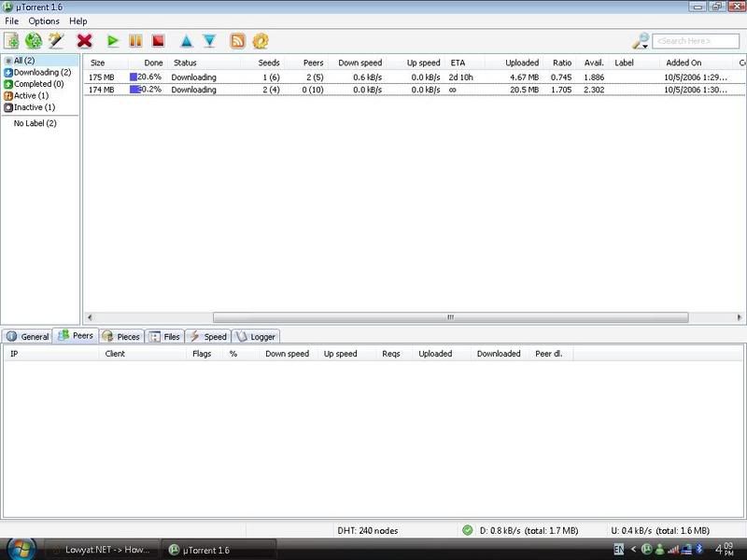The image size is (747, 560).
Task: Click the horizontal scrollbar thumb
Action: [x=451, y=317]
